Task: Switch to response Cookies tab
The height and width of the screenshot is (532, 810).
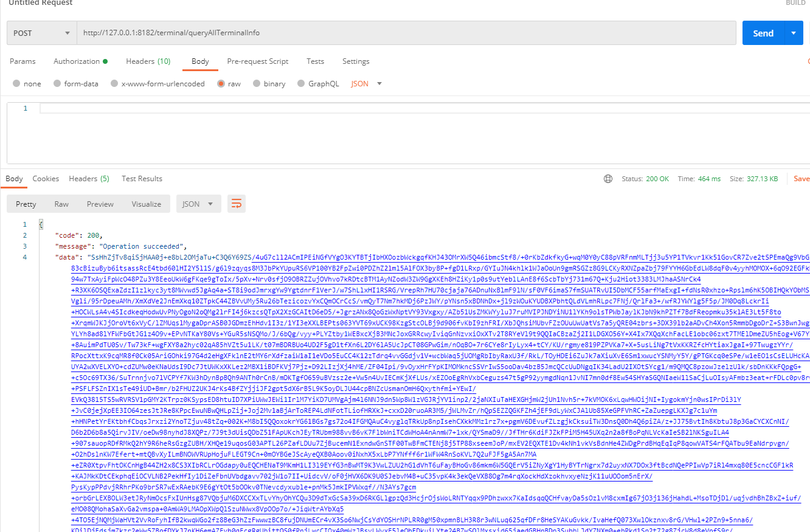Action: coord(46,179)
